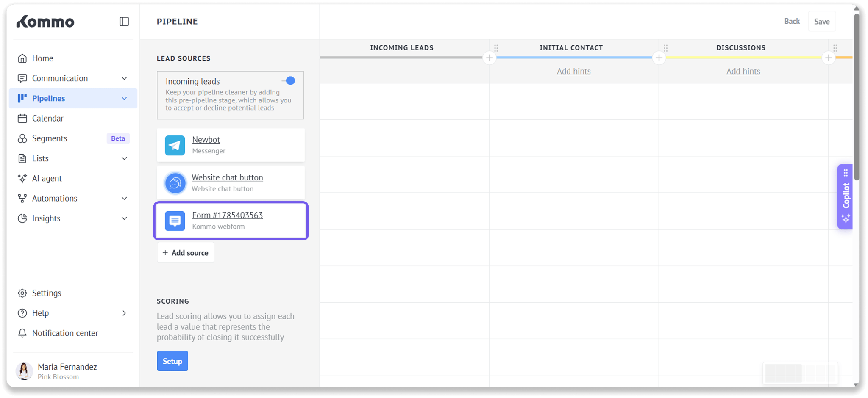868x398 pixels.
Task: Add stage after Initial Contact plus icon
Action: tap(659, 58)
